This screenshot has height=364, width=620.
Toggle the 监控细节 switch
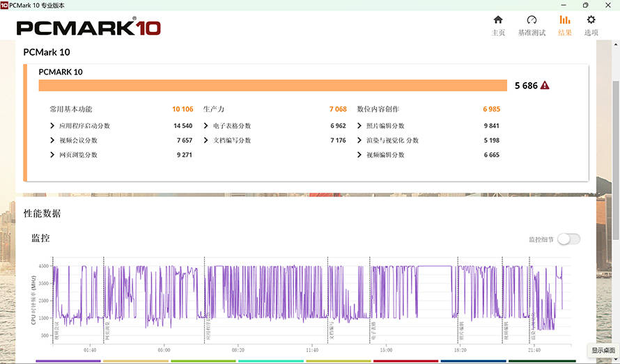[x=569, y=239]
